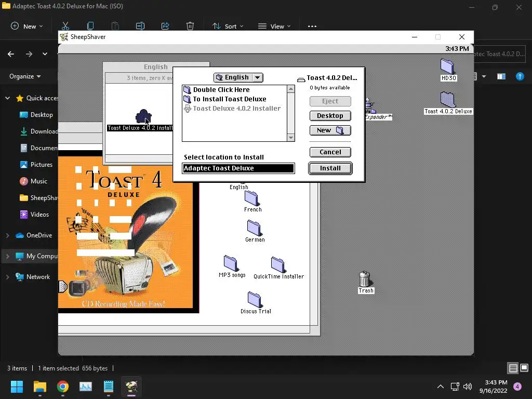This screenshot has width=532, height=399.
Task: Open Downloads in Explorer sidebar
Action: pos(38,131)
